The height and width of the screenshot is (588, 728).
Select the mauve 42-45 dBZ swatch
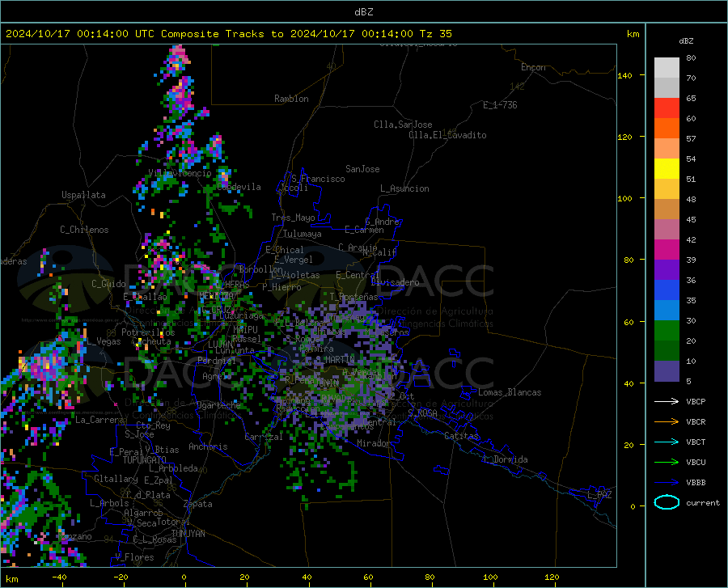click(667, 230)
